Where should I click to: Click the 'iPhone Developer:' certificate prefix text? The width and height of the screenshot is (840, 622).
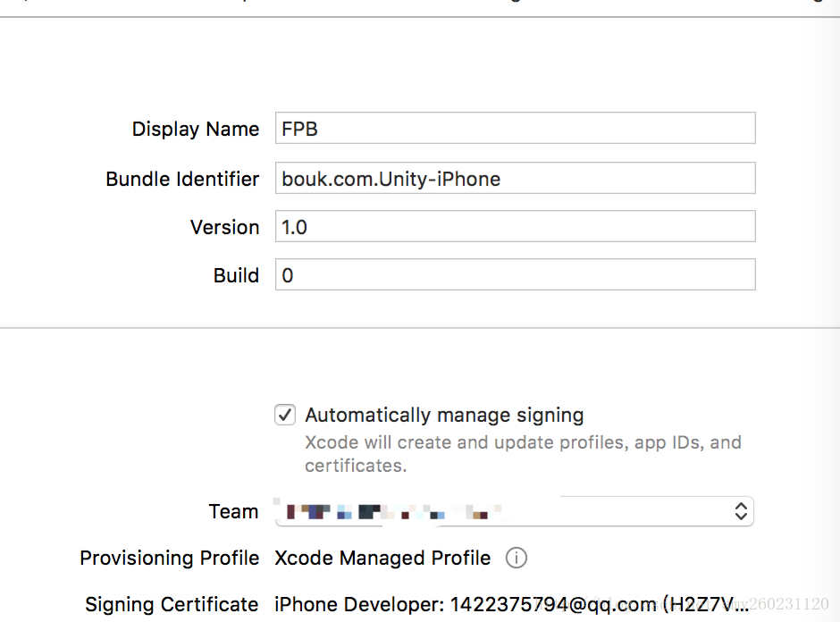click(359, 604)
